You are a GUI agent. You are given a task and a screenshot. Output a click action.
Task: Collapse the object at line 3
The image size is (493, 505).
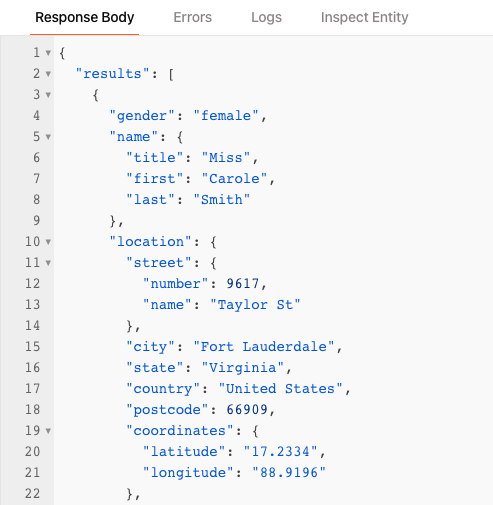click(x=48, y=95)
